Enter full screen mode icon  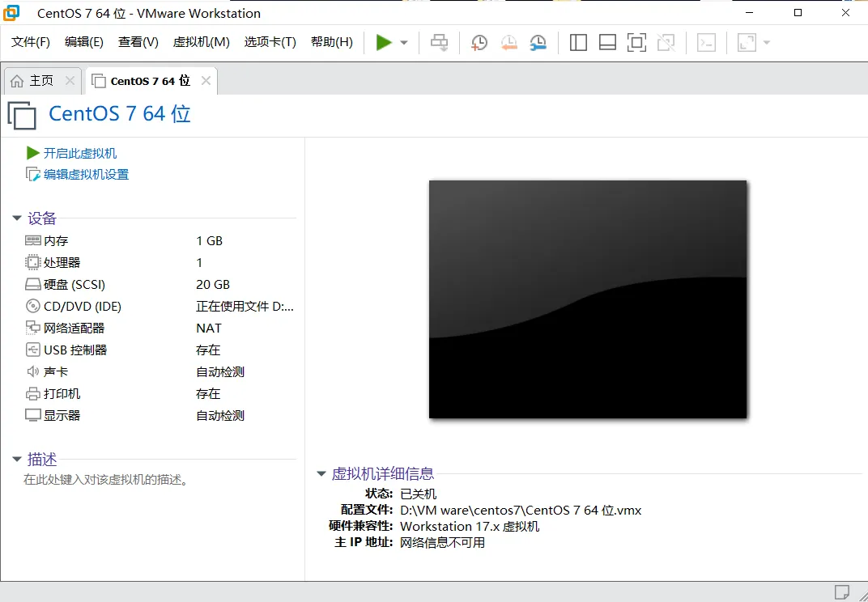636,43
